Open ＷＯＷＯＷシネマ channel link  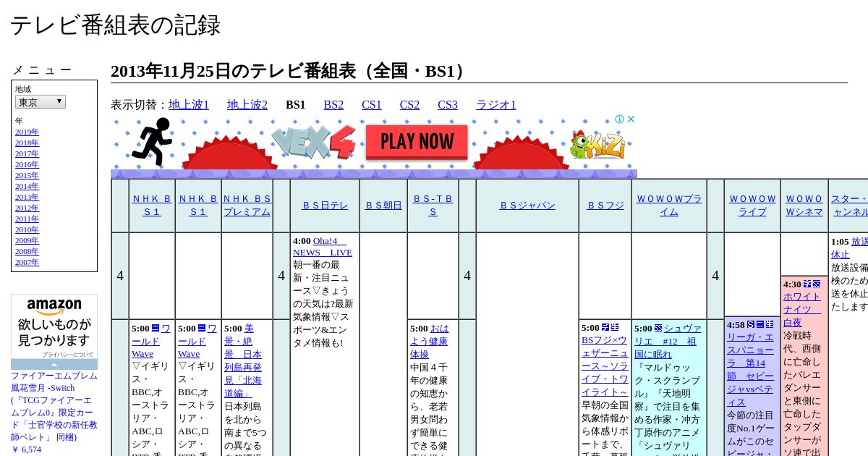coord(804,205)
